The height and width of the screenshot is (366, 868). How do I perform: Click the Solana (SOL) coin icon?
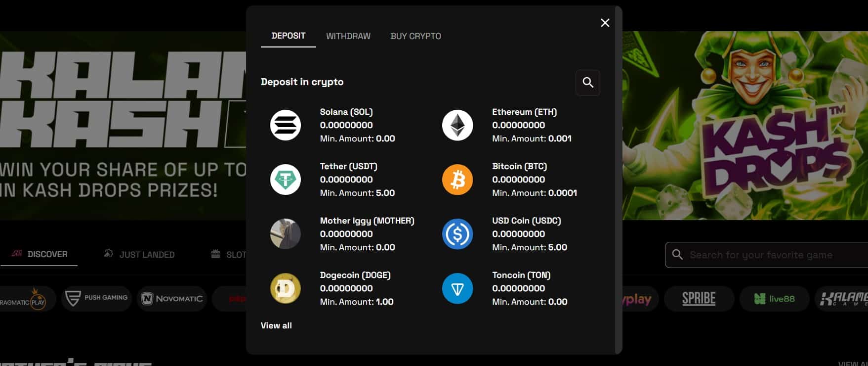pyautogui.click(x=285, y=125)
